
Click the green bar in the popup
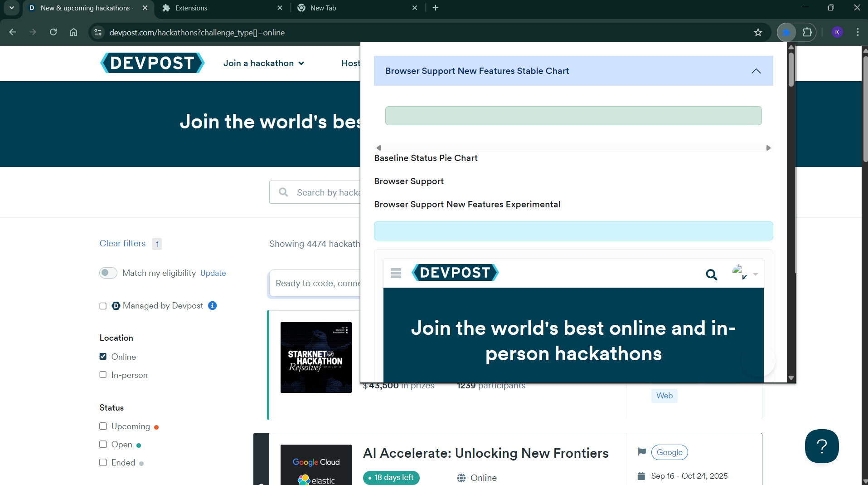pos(573,116)
